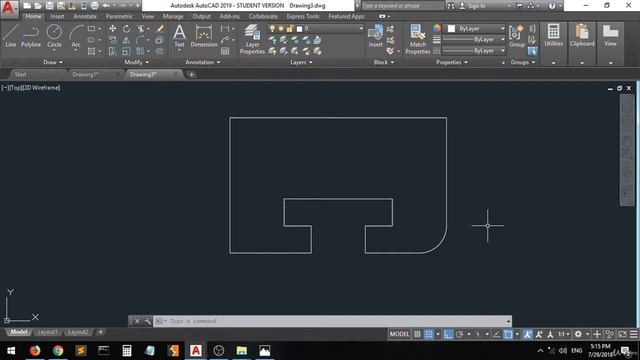Add a new layout tab

point(100,332)
